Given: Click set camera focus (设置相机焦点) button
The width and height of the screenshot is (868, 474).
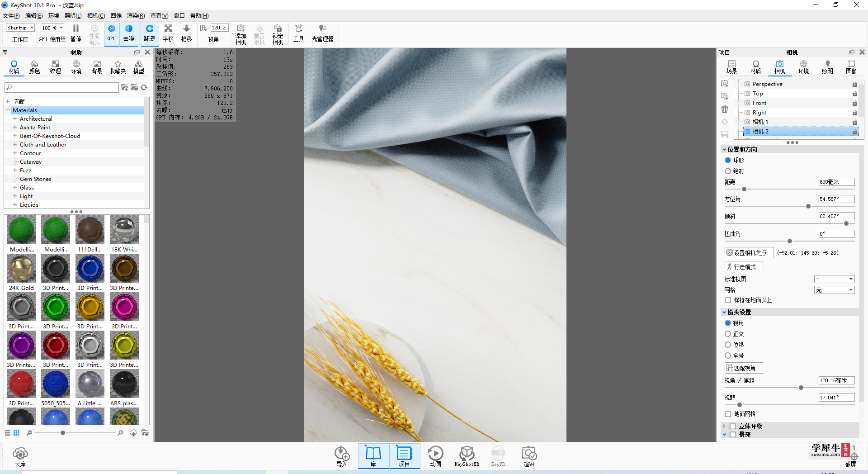Looking at the screenshot, I should (x=749, y=253).
